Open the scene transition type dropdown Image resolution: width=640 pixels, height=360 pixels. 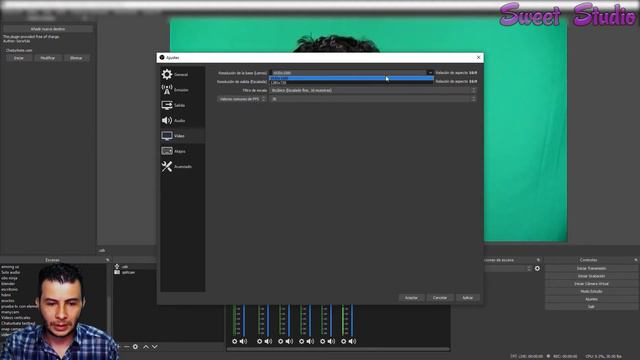[x=508, y=269]
